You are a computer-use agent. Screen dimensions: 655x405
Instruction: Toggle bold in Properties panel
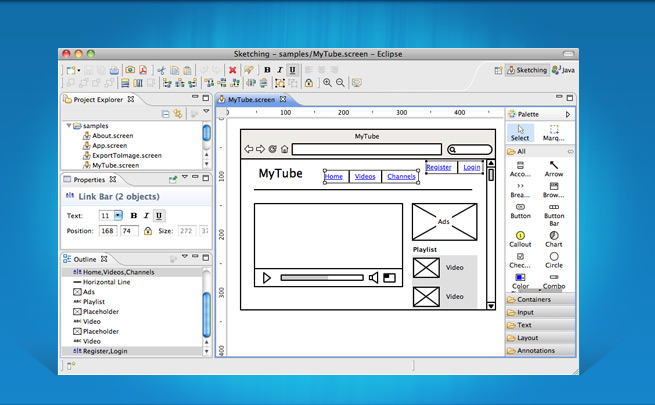pyautogui.click(x=132, y=215)
